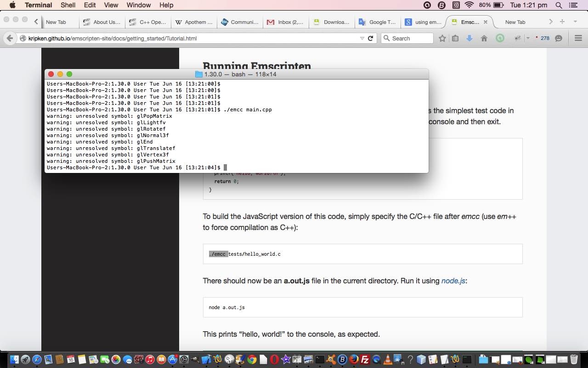Viewport: 588px width, 368px height.
Task: Switch to the Inbox Gmail tab
Action: pos(286,22)
